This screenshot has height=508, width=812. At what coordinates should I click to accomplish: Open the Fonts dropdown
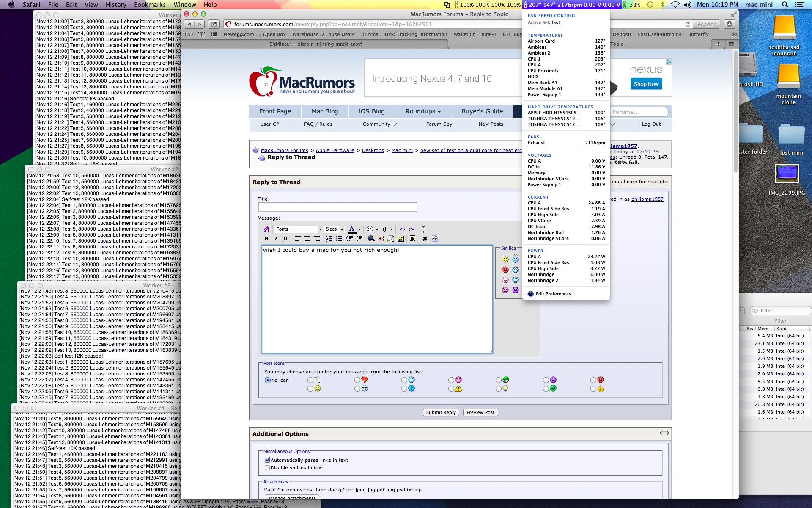point(299,229)
